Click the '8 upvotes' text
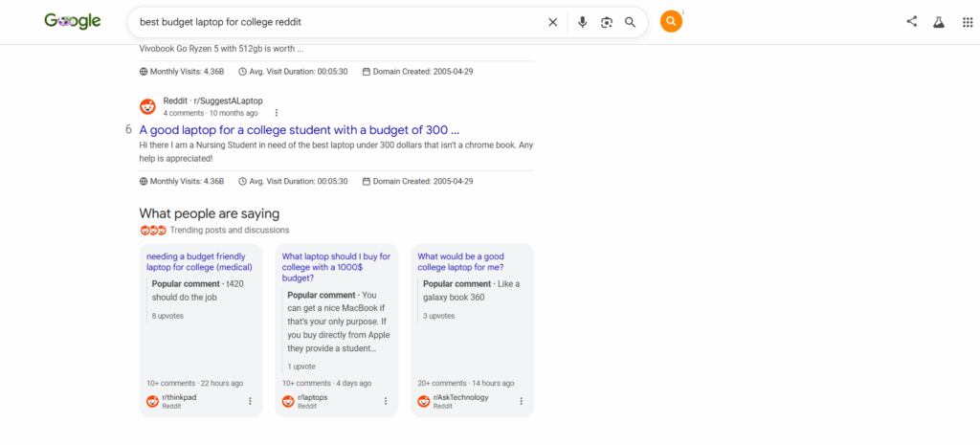This screenshot has height=445, width=980. click(x=167, y=316)
